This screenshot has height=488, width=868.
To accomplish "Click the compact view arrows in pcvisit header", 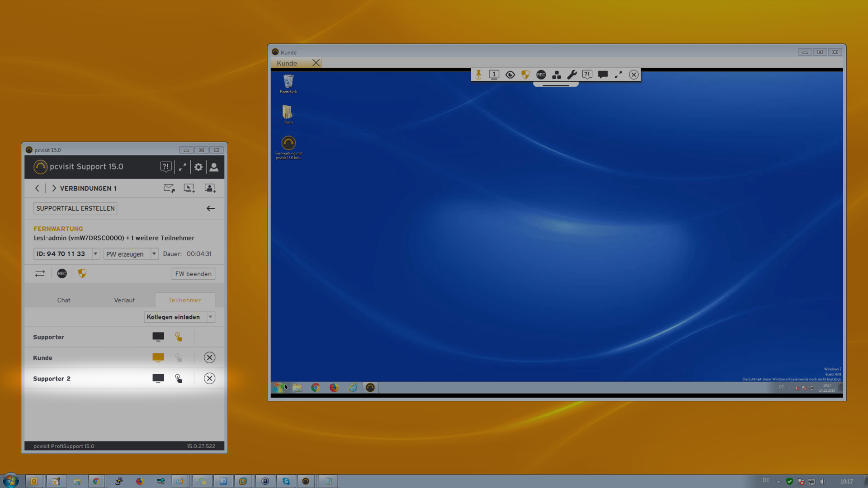I will coord(183,167).
